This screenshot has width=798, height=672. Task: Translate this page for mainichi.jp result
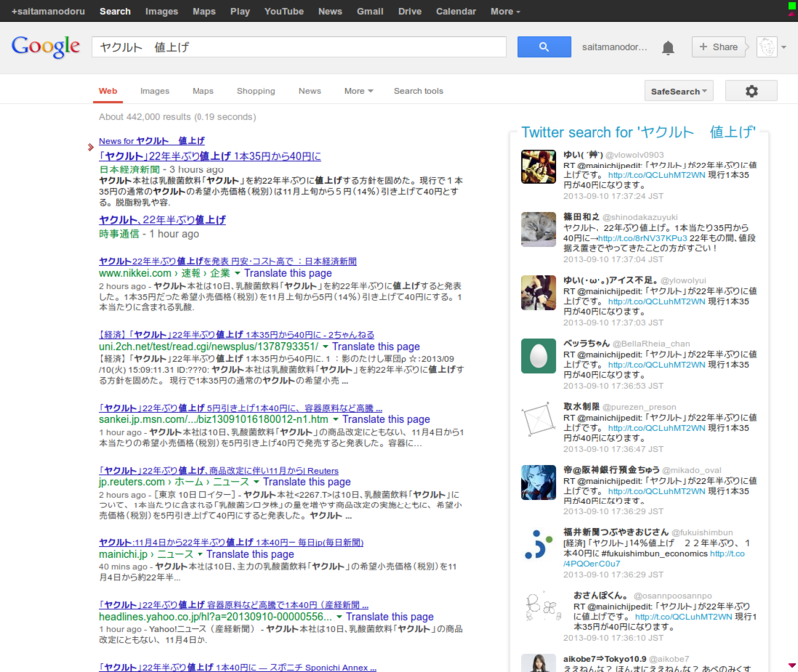[250, 554]
